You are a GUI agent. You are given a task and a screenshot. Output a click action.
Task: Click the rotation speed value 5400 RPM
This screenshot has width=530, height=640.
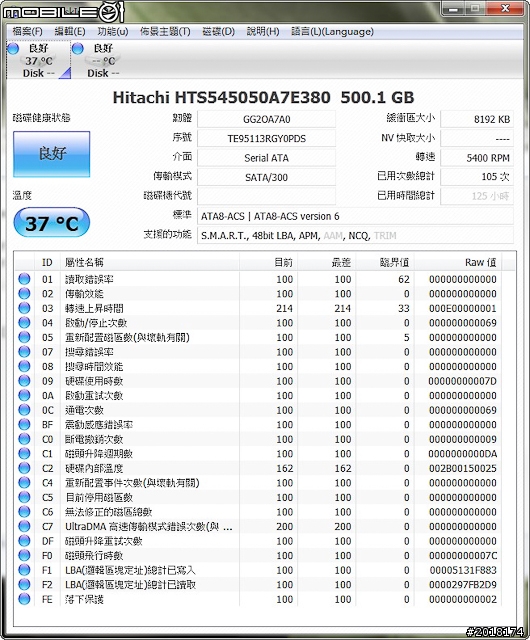click(x=477, y=158)
